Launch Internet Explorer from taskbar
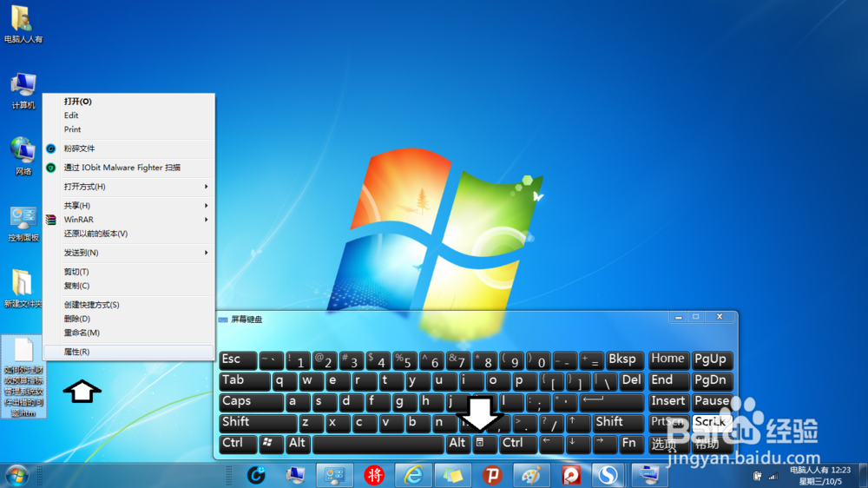Image resolution: width=868 pixels, height=488 pixels. pos(413,475)
